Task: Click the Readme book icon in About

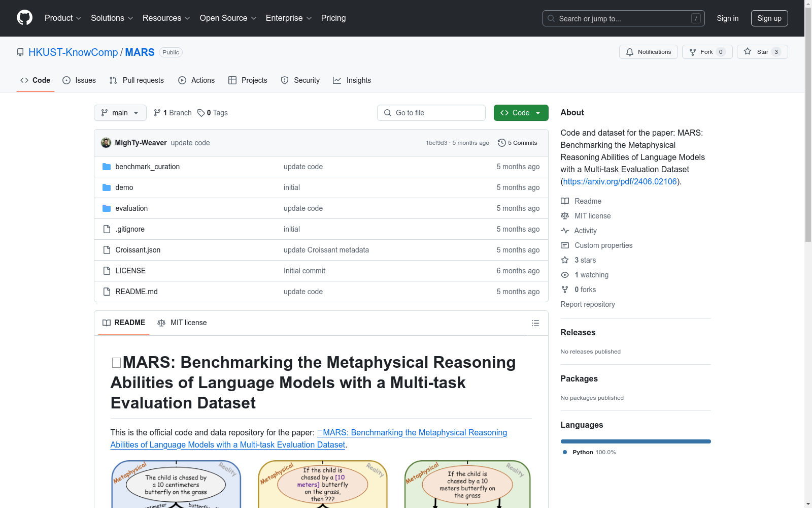Action: tap(565, 201)
